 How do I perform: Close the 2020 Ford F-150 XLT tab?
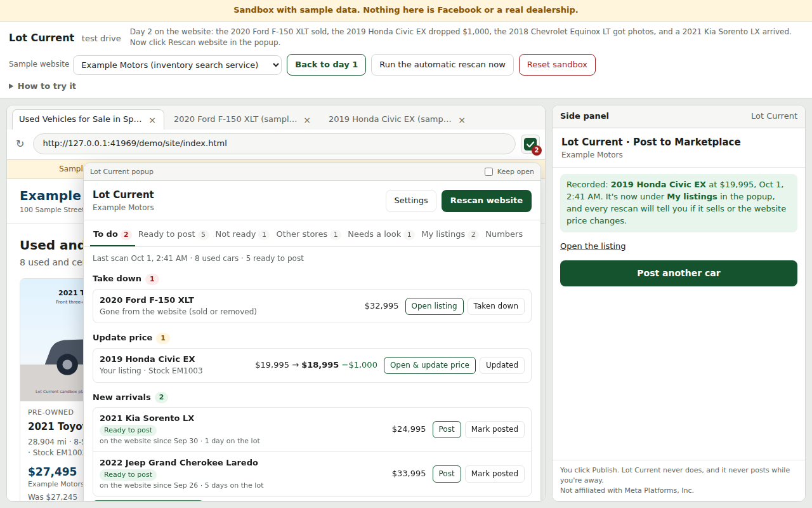(x=307, y=120)
